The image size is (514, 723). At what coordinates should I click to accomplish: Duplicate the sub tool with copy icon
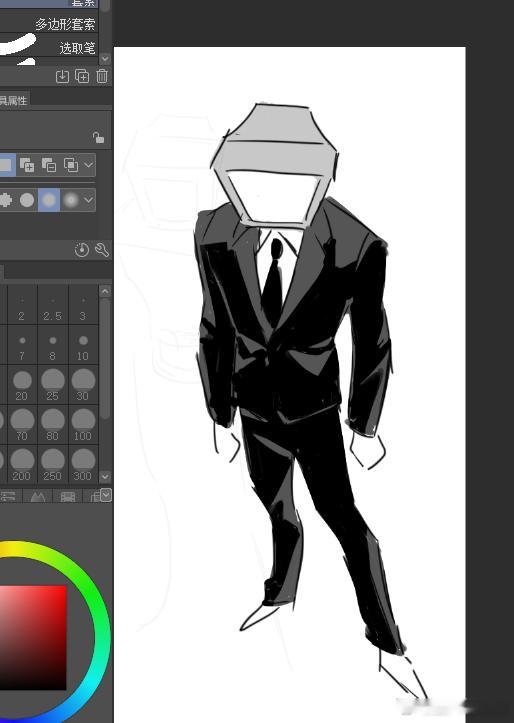[x=82, y=76]
